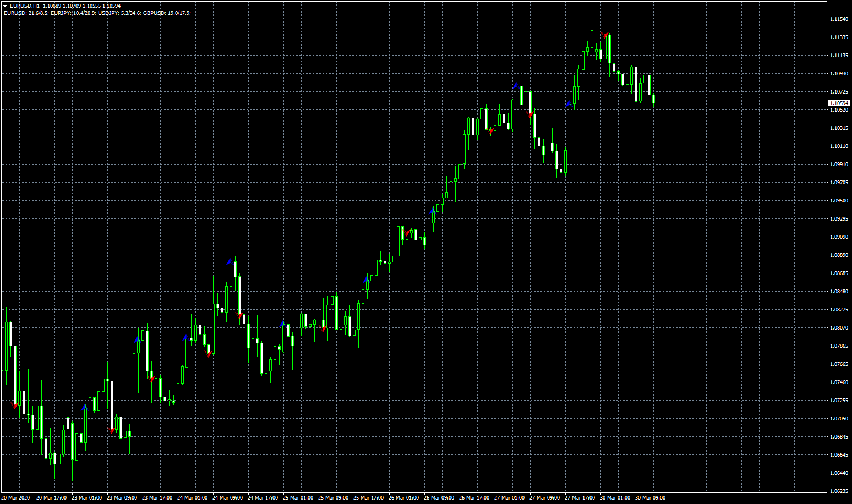Click the '24 Mar 09:00' time axis label
Image resolution: width=852 pixels, height=504 pixels.
click(x=227, y=498)
